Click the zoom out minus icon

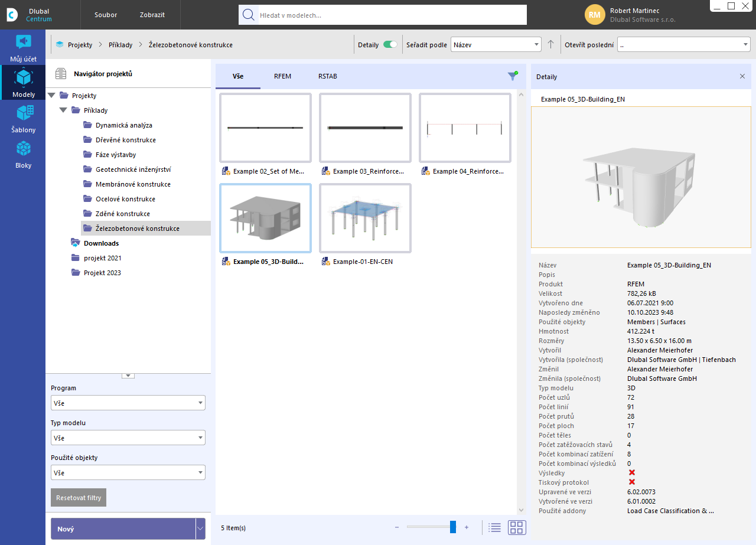[397, 527]
